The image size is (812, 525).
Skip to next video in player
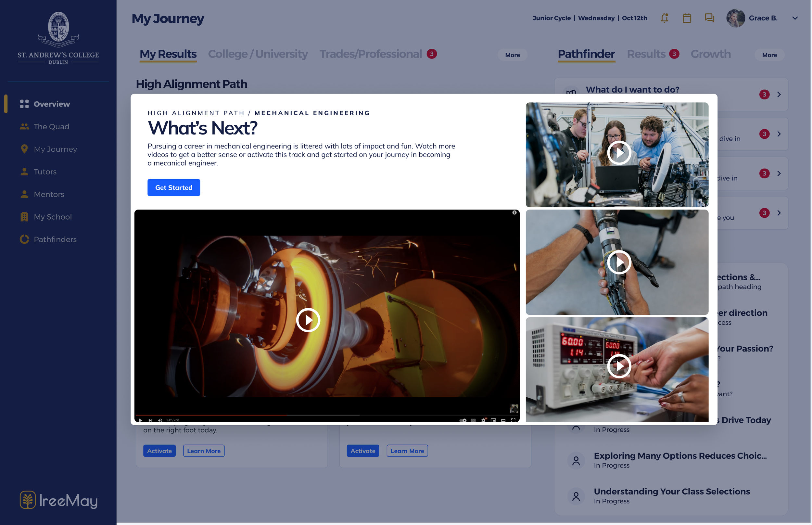pos(150,420)
